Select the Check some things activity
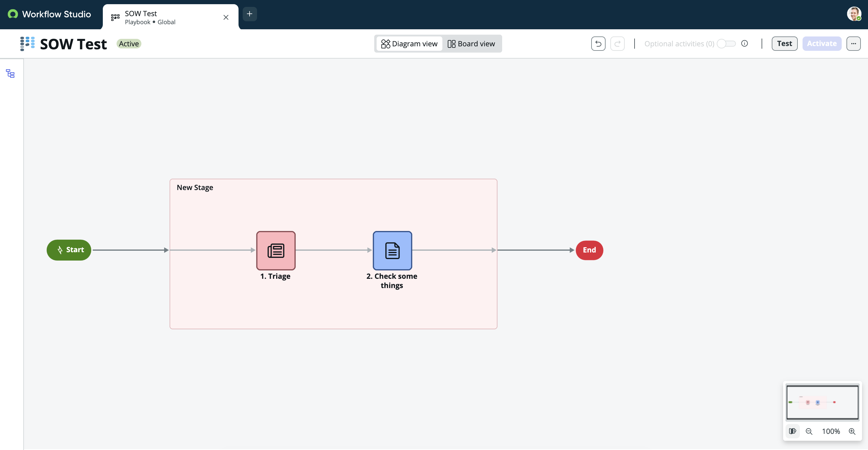This screenshot has height=450, width=868. tap(392, 251)
